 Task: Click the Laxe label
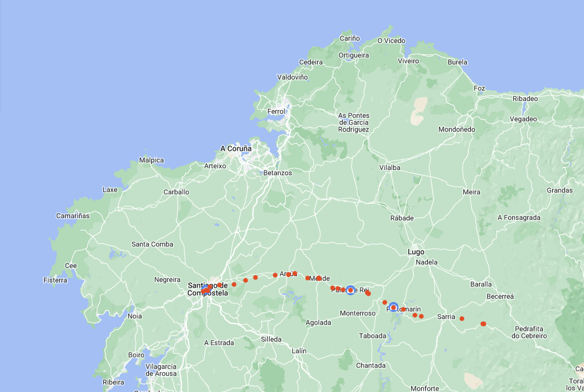pyautogui.click(x=110, y=190)
